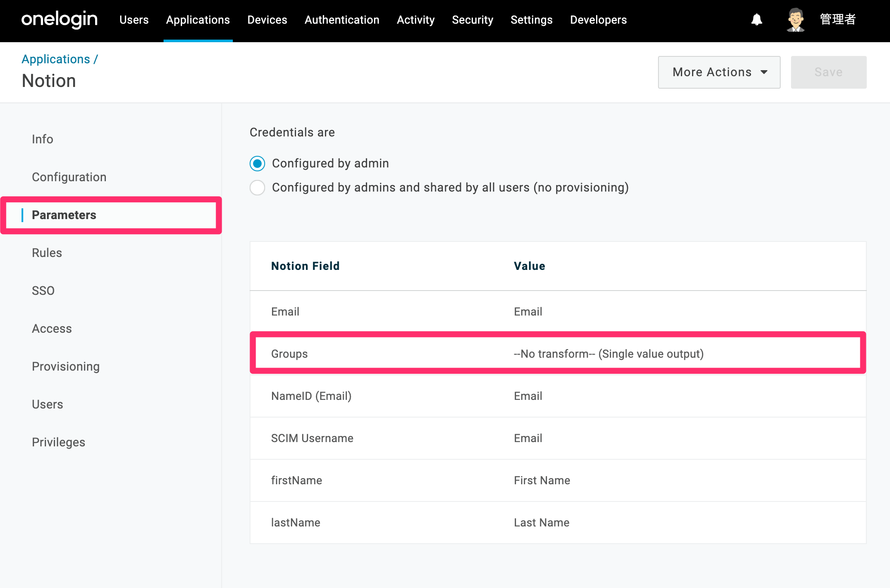Open the Security top menu
The height and width of the screenshot is (588, 890).
[473, 20]
